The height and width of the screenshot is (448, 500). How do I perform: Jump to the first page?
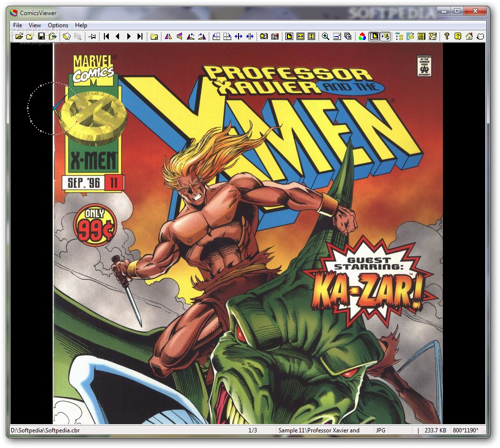(106, 37)
